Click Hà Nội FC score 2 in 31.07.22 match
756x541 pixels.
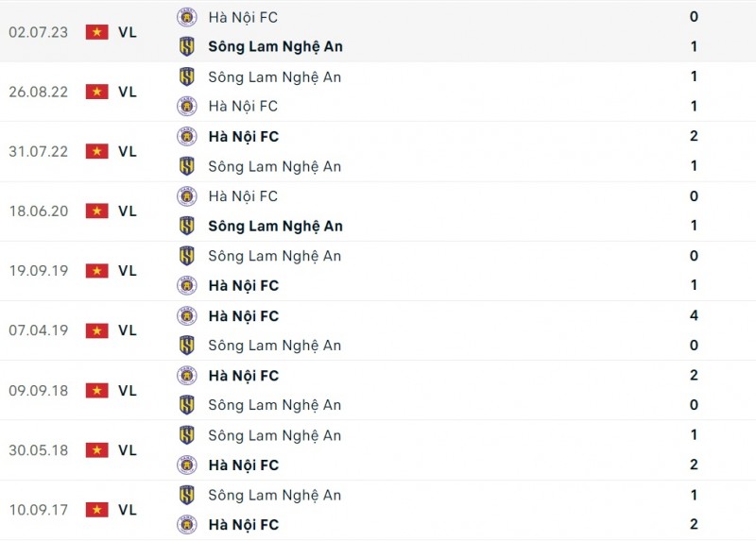coord(694,136)
